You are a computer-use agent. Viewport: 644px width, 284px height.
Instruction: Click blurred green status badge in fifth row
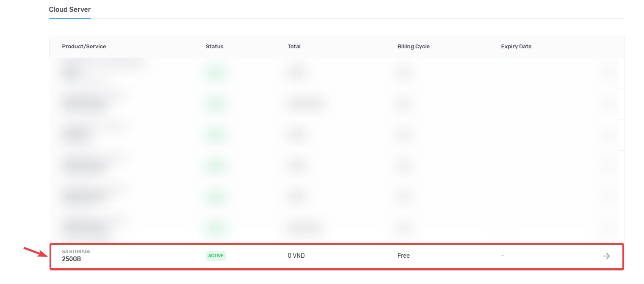tap(216, 197)
